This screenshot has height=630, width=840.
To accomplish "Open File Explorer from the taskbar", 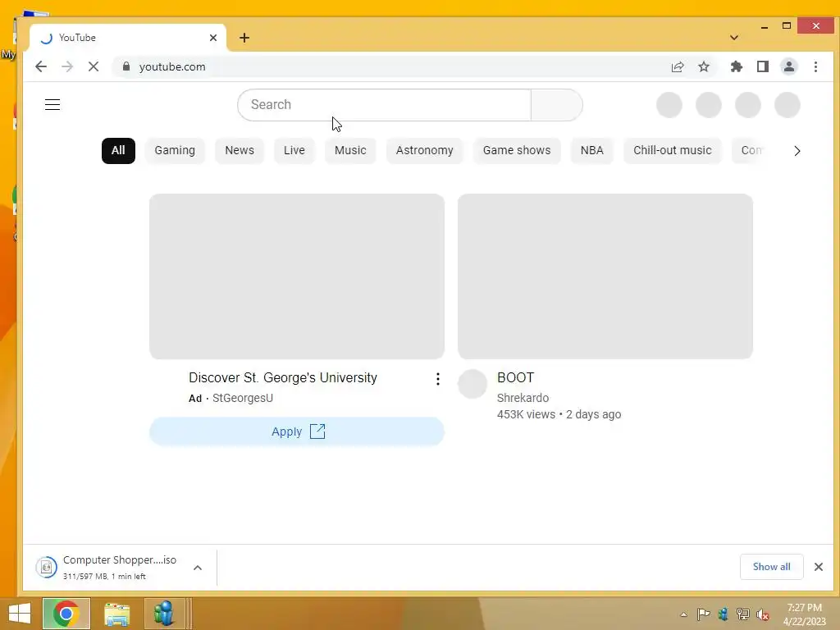I will tap(116, 614).
